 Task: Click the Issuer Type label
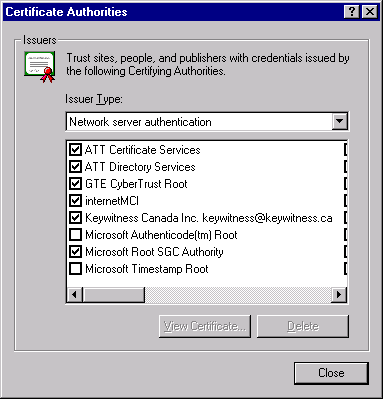coord(94,99)
